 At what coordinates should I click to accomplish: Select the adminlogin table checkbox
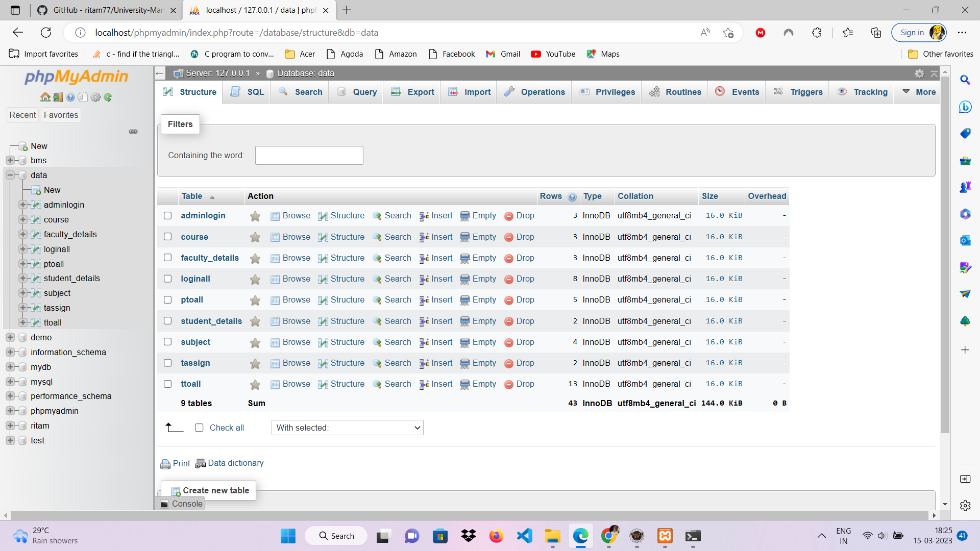pyautogui.click(x=167, y=215)
